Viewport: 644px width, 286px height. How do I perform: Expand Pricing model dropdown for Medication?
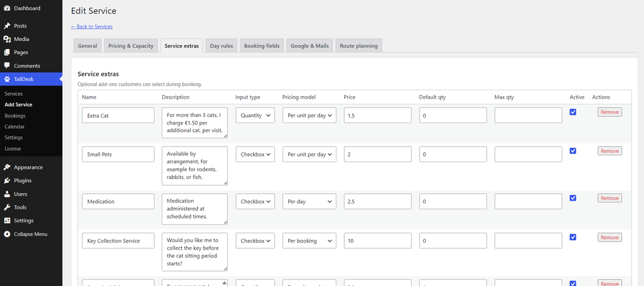pyautogui.click(x=309, y=202)
